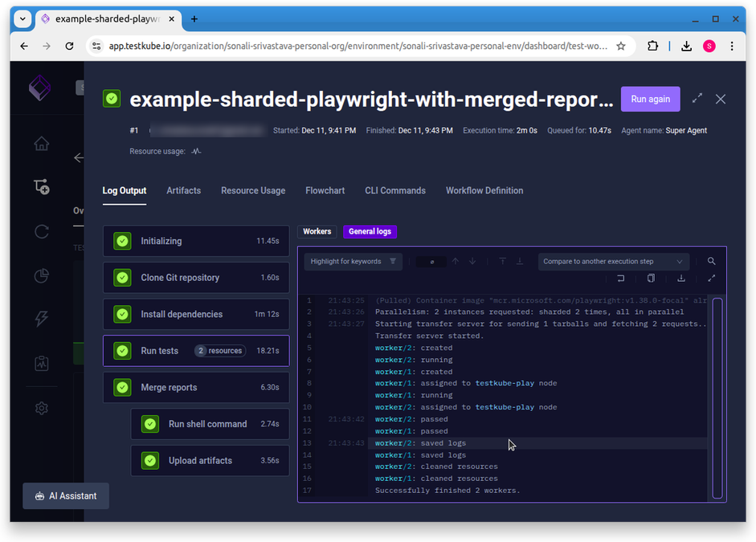
Task: Select the General logs view
Action: pyautogui.click(x=370, y=232)
